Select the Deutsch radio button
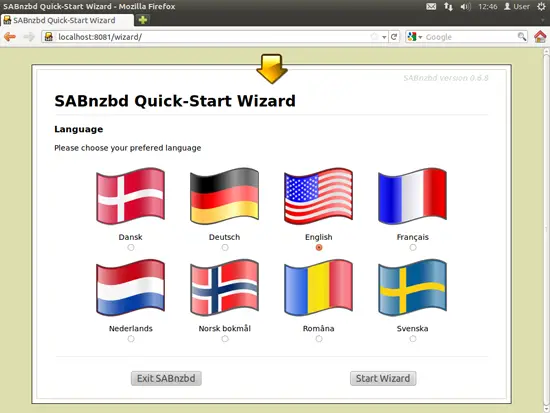Image resolution: width=550 pixels, height=413 pixels. [x=225, y=247]
